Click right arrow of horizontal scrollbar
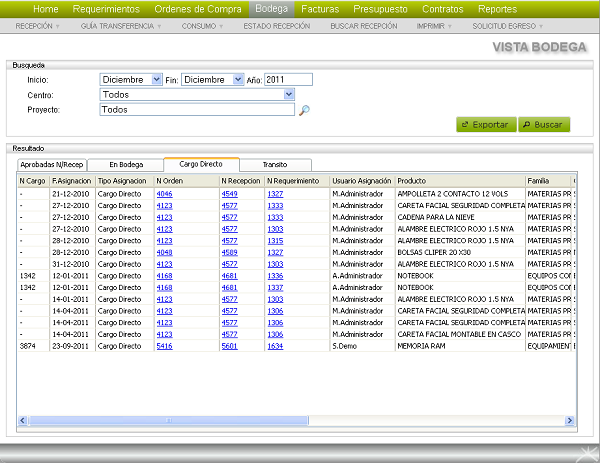Viewport: 600px width, 463px height. coord(569,421)
